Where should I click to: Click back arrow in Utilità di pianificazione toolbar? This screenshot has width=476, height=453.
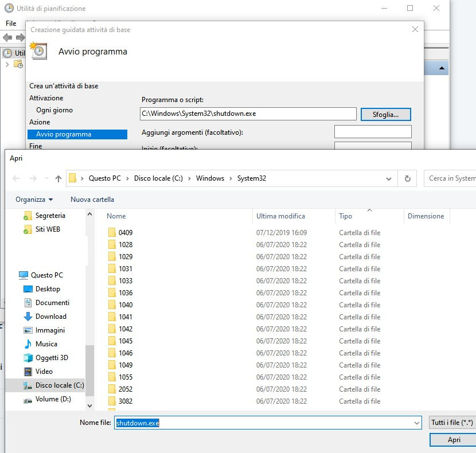7,38
